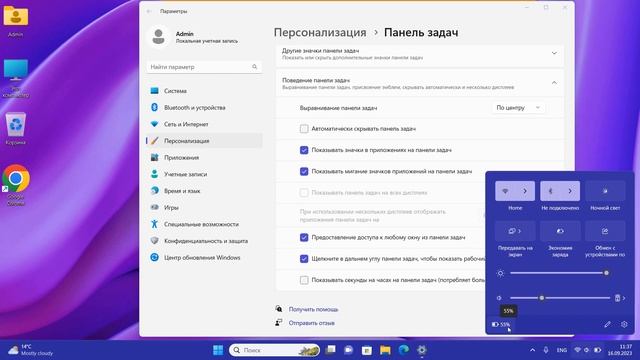Uncheck Показывать значки в приложениях
Viewport: 640px width, 360px height.
tap(304, 150)
